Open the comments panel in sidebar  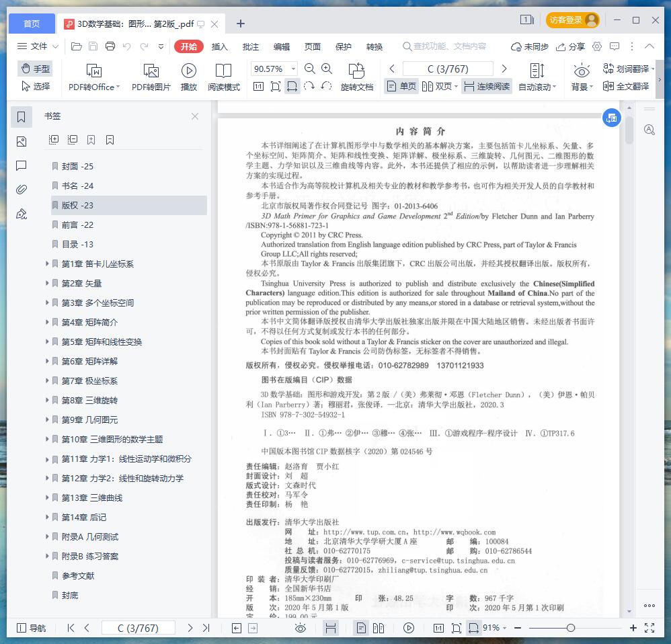[21, 165]
